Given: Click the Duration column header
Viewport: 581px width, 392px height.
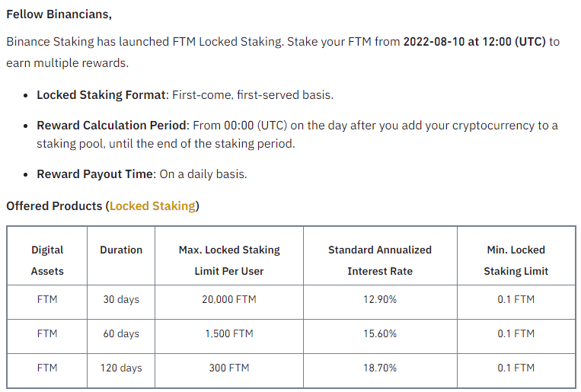Looking at the screenshot, I should [121, 250].
